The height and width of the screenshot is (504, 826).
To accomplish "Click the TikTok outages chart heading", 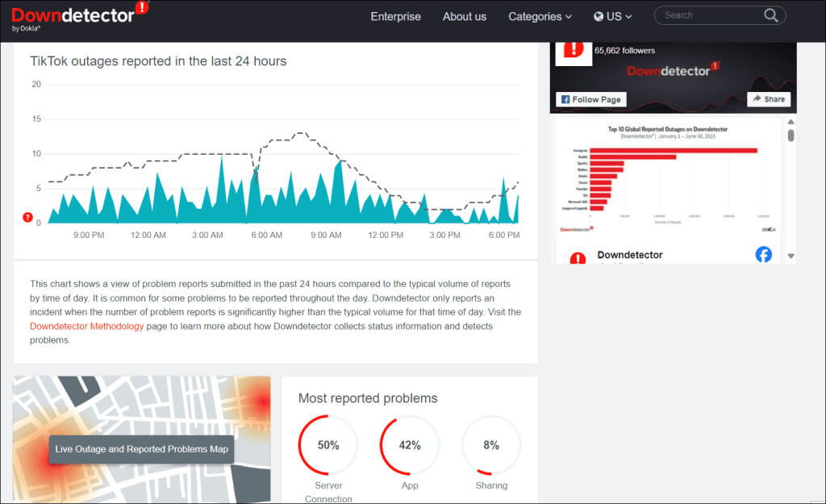I will [158, 61].
